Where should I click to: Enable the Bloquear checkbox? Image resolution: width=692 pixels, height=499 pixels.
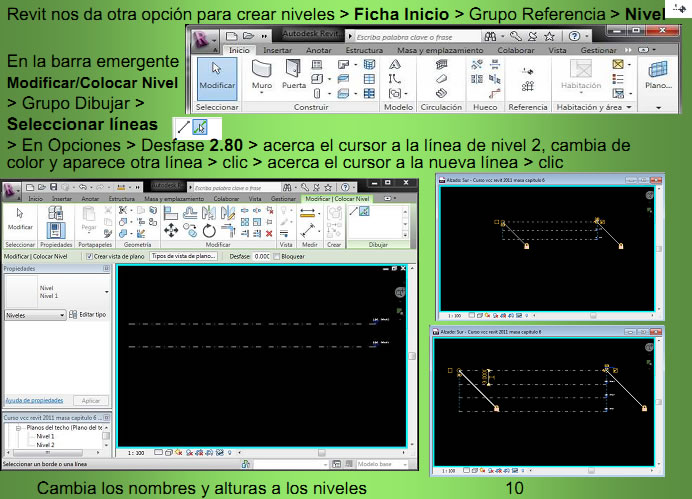[x=278, y=256]
